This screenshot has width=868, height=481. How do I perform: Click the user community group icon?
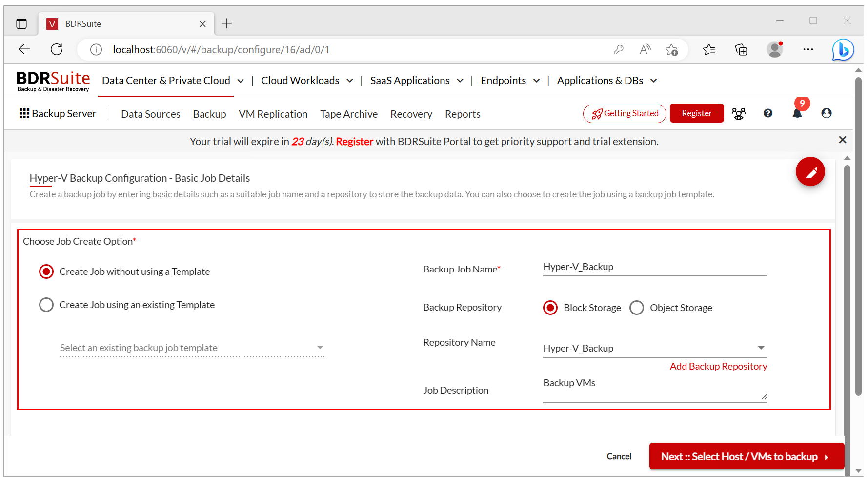(739, 113)
